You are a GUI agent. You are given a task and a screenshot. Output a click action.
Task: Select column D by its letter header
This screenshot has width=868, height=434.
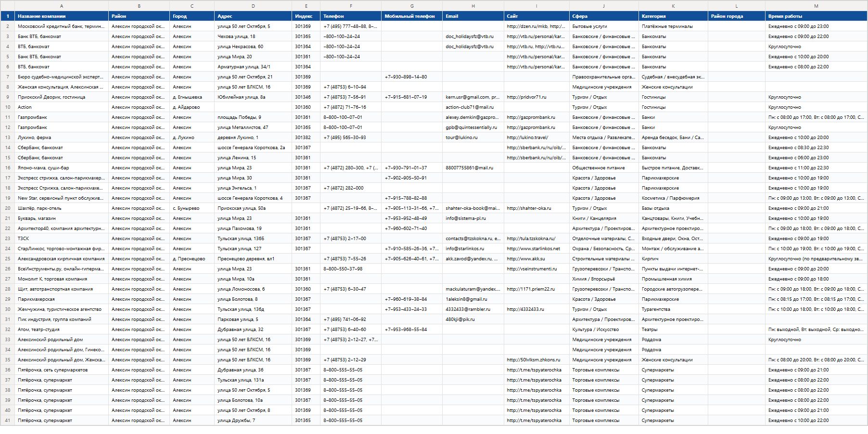(x=253, y=6)
